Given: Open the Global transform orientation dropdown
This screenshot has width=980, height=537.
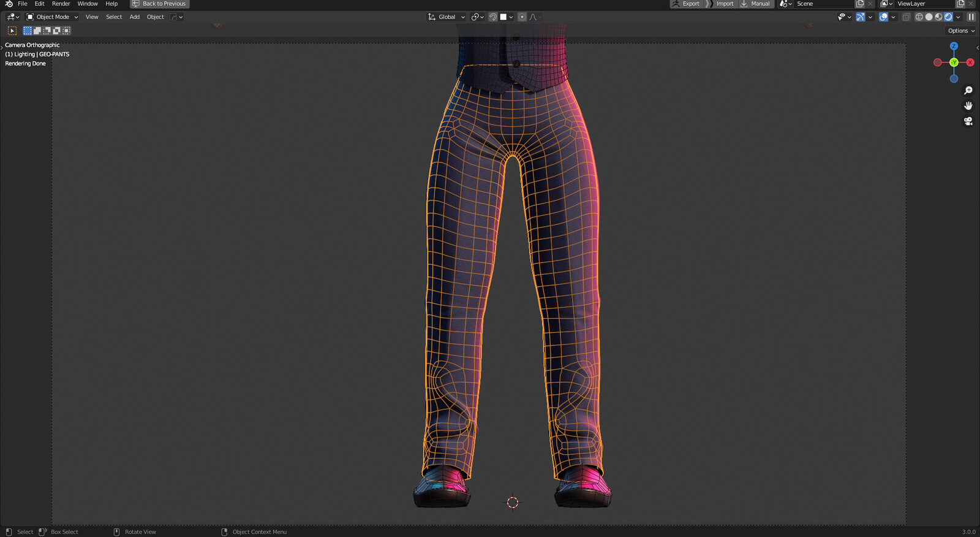Looking at the screenshot, I should (447, 17).
